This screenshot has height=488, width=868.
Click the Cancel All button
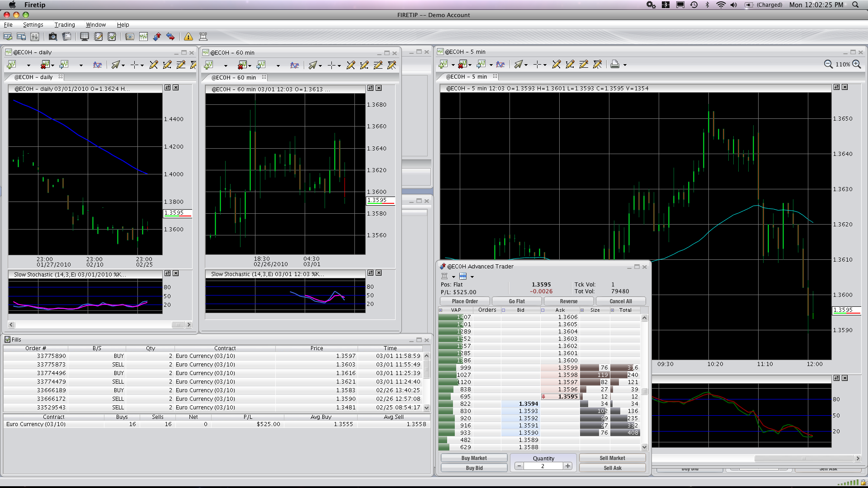[621, 301]
